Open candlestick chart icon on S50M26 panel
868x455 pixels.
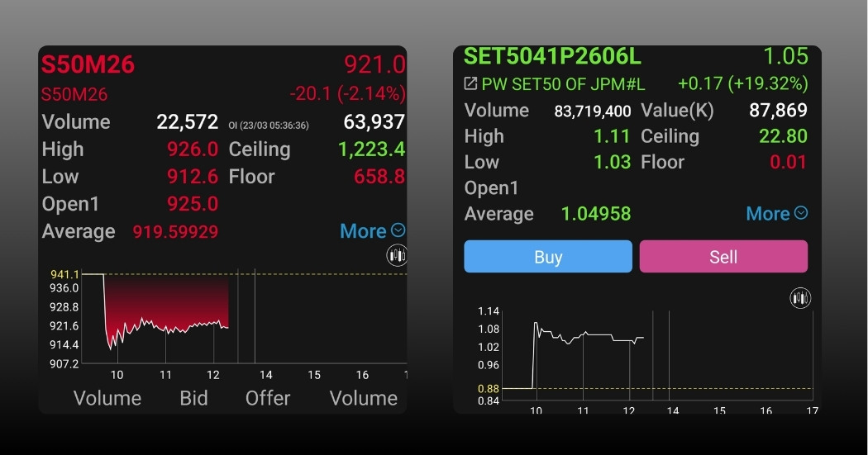tap(397, 256)
